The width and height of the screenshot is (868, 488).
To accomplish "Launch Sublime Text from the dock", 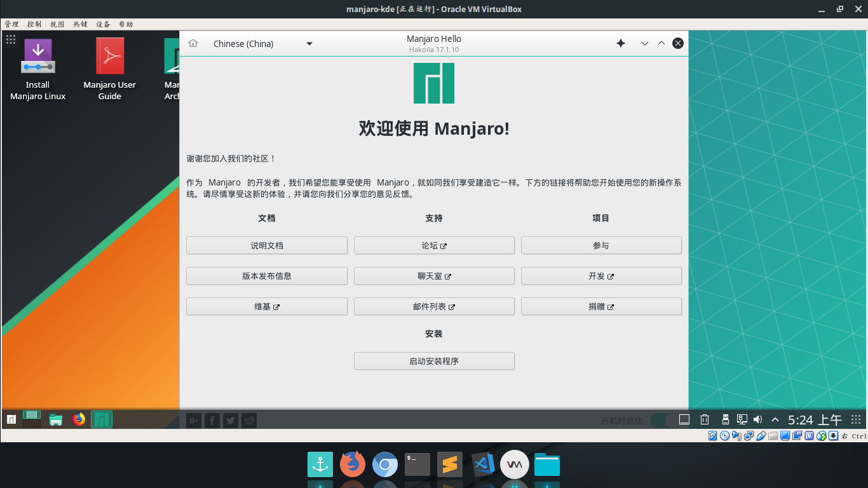I will pyautogui.click(x=450, y=464).
